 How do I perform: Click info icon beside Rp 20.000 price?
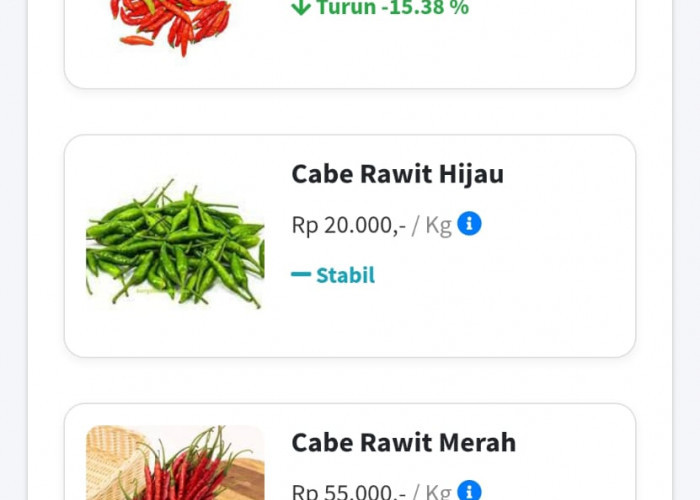tap(469, 224)
